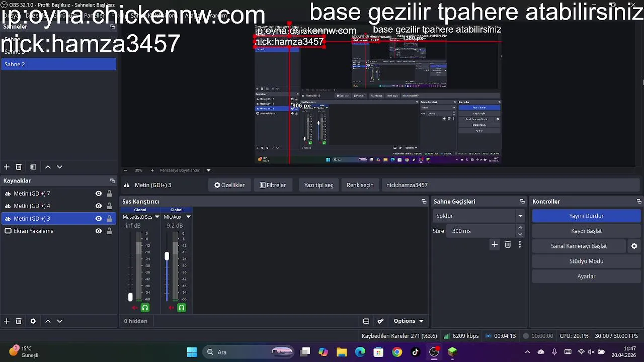Hide Metin (GDI+) 3 source
The image size is (644, 362).
coord(99,218)
